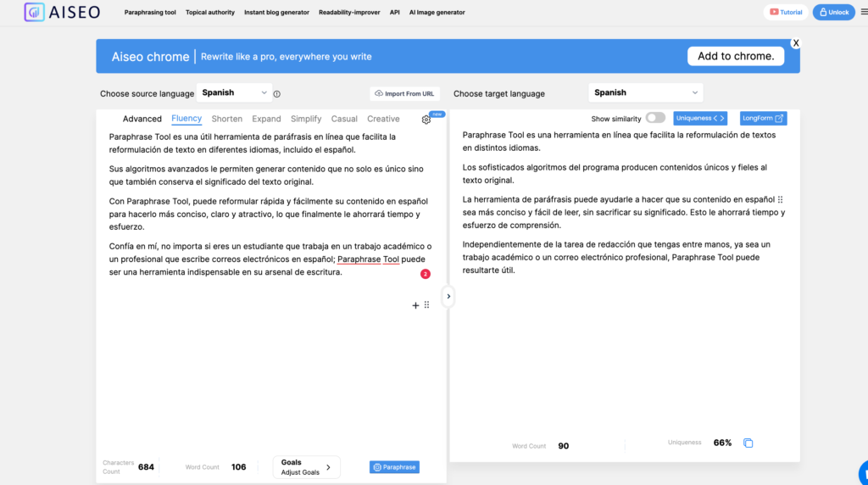This screenshot has width=868, height=485.
Task: Open the LongForm button
Action: (x=763, y=119)
